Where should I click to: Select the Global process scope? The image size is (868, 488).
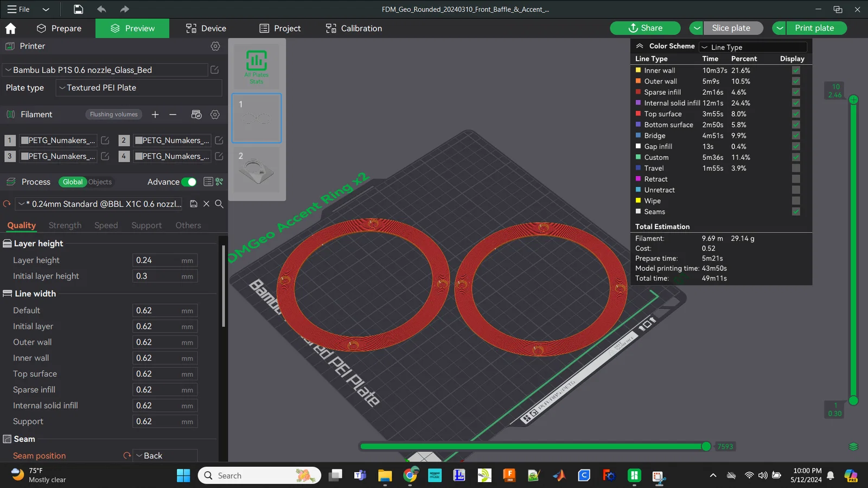pyautogui.click(x=73, y=182)
